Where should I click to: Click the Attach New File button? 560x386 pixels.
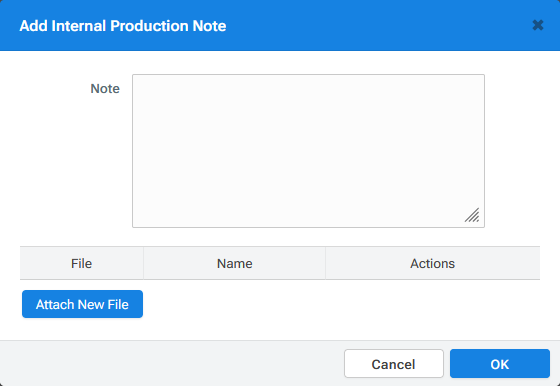pos(82,304)
